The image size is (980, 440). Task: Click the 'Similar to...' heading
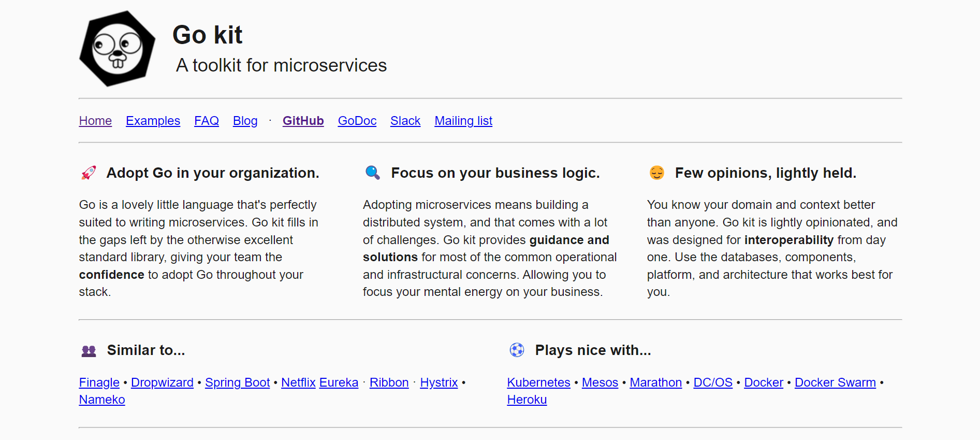pyautogui.click(x=146, y=350)
